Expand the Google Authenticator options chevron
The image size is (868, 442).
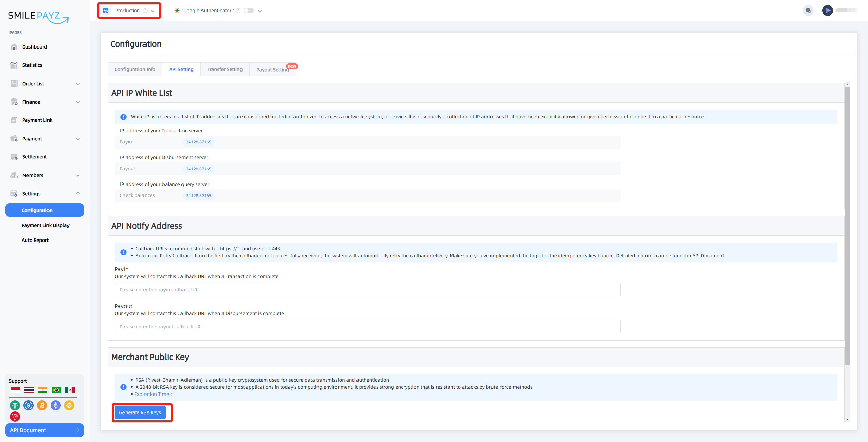click(260, 11)
